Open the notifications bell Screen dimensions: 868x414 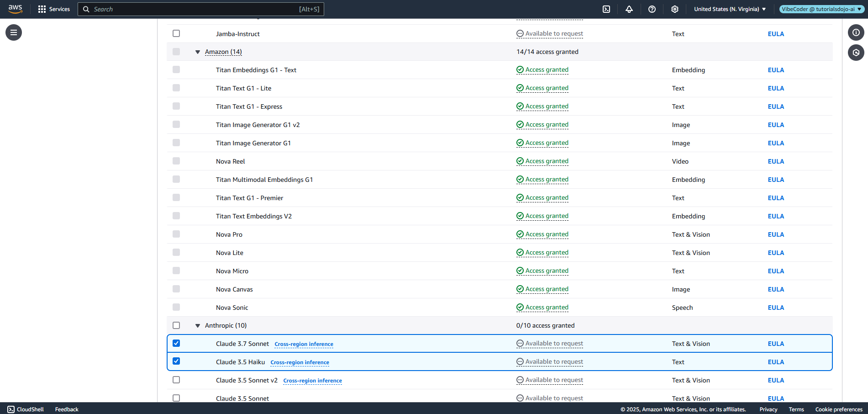tap(629, 9)
